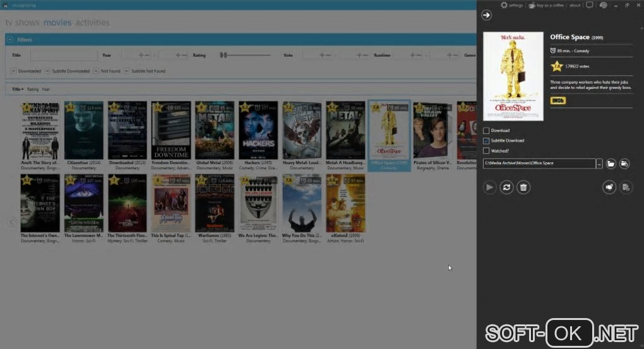Sort movies by Year
The image size is (644, 349).
pyautogui.click(x=45, y=89)
